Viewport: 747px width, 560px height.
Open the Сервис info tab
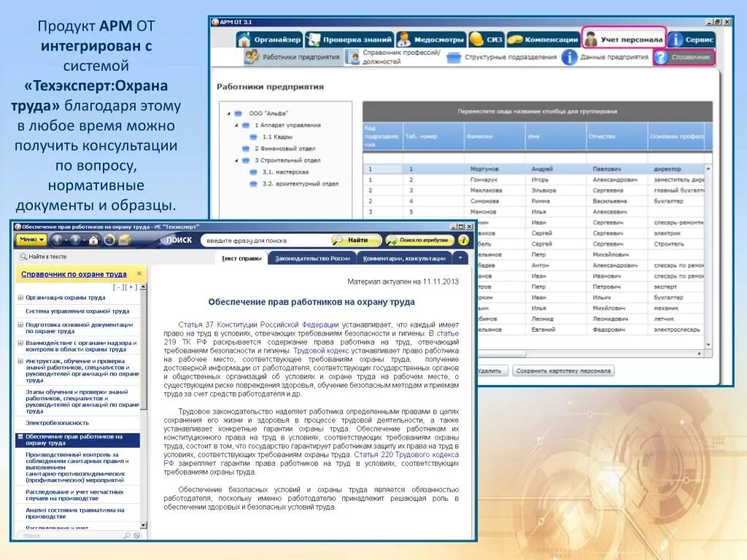click(691, 39)
